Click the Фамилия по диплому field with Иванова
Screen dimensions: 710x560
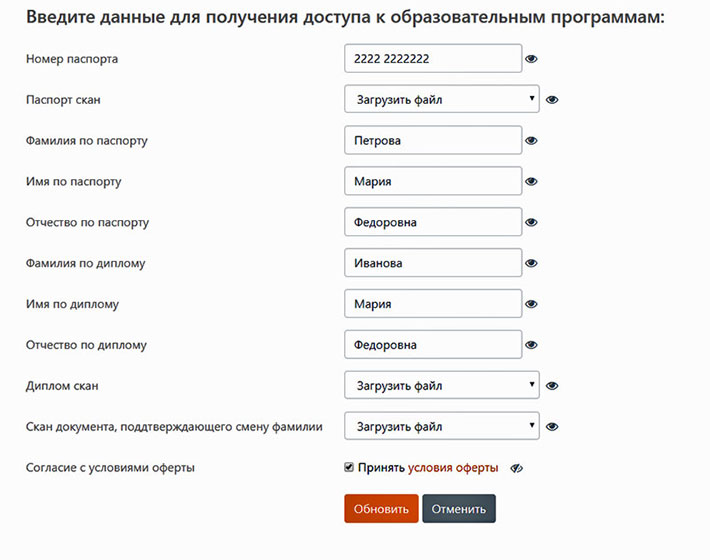[433, 263]
